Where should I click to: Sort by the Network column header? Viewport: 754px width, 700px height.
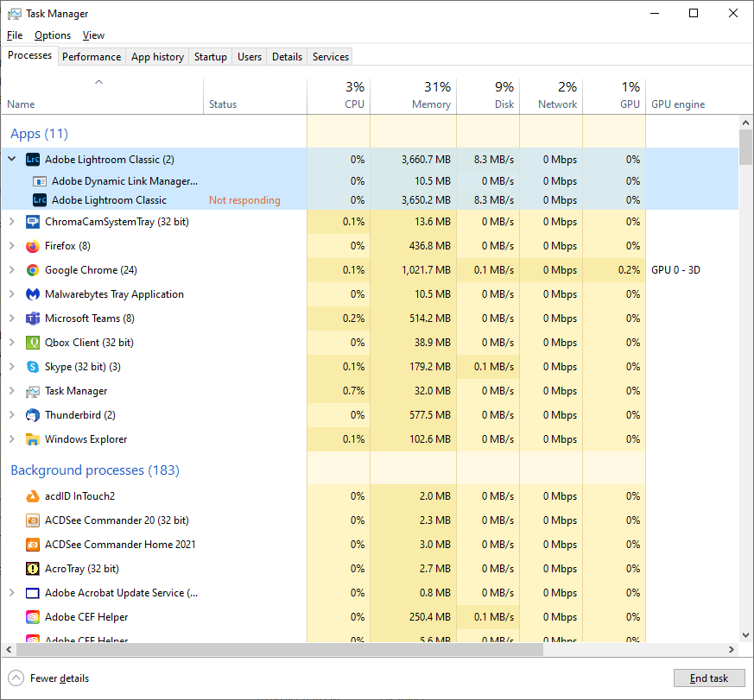pyautogui.click(x=551, y=96)
